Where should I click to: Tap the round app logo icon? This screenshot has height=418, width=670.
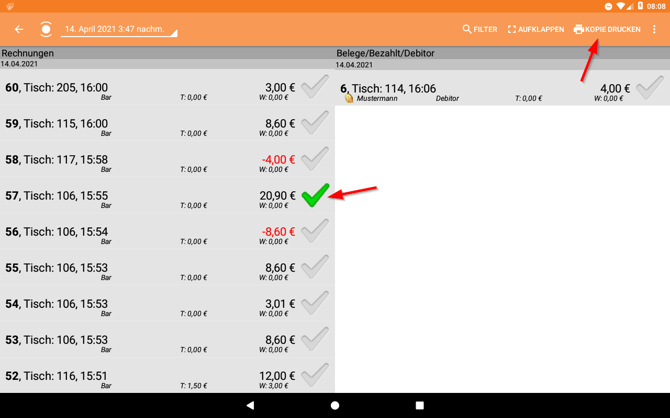pos(46,30)
